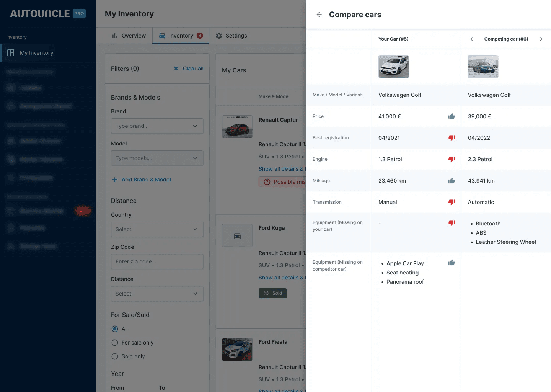
Task: Click the 43.941 km mileage value
Action: pyautogui.click(x=481, y=181)
